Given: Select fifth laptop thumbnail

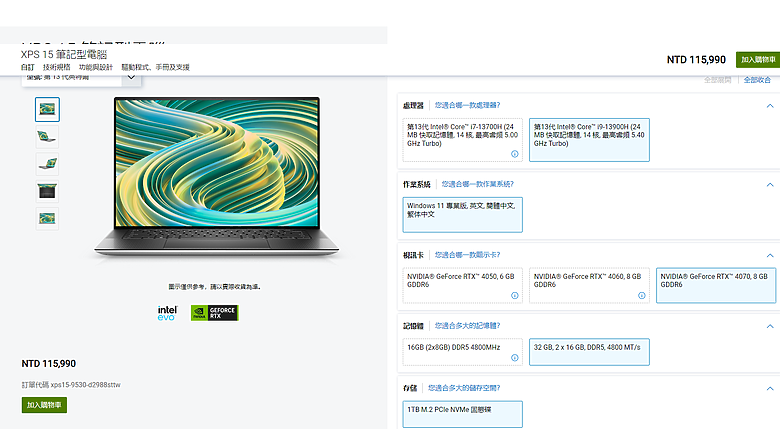Looking at the screenshot, I should 47,218.
